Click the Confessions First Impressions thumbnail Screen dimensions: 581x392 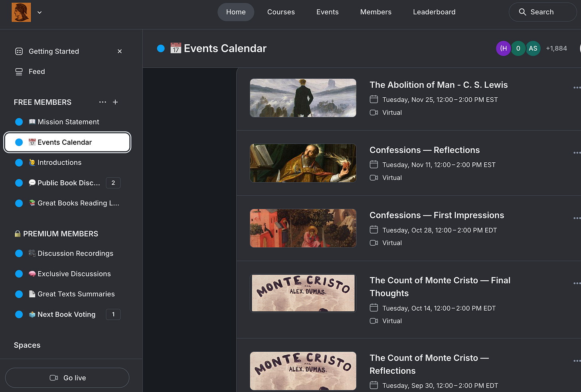coord(303,228)
